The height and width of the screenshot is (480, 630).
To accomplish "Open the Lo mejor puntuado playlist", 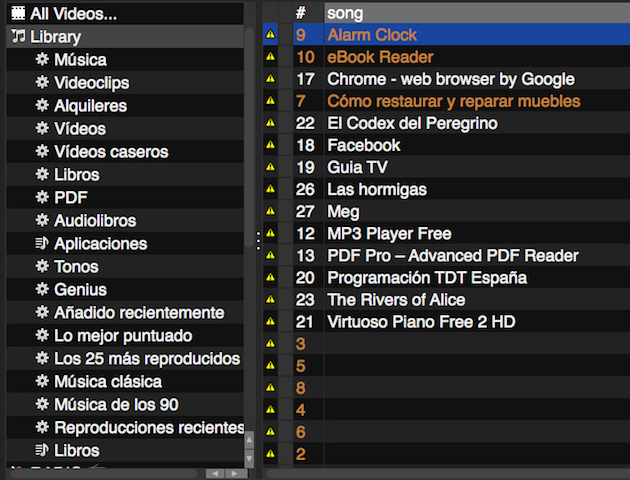I will pyautogui.click(x=125, y=335).
